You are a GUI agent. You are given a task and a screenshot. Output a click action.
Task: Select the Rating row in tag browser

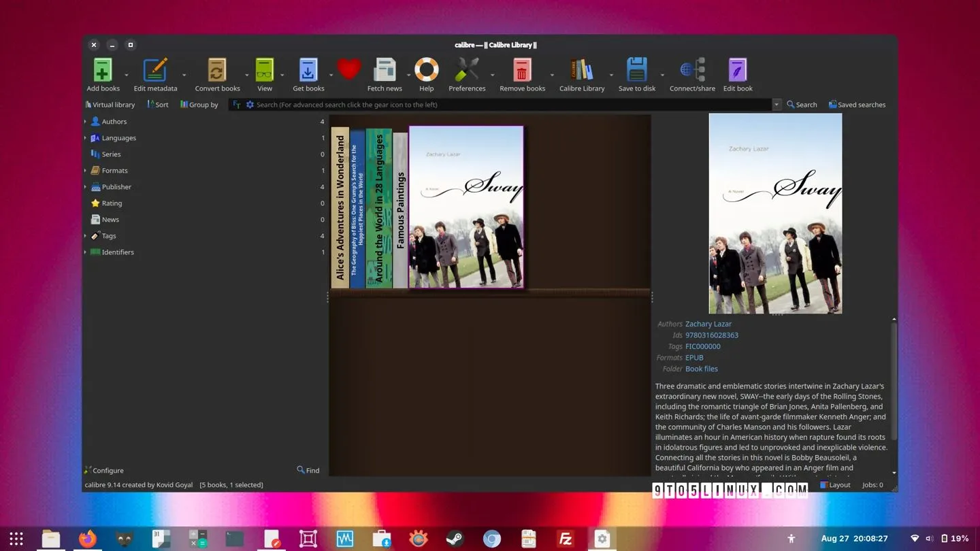point(205,203)
